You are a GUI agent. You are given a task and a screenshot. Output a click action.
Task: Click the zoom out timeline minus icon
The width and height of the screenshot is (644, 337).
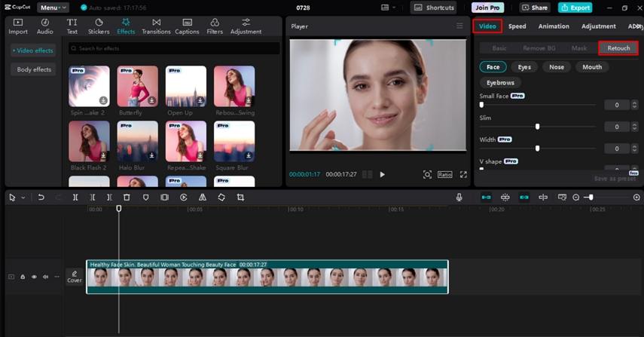point(575,198)
